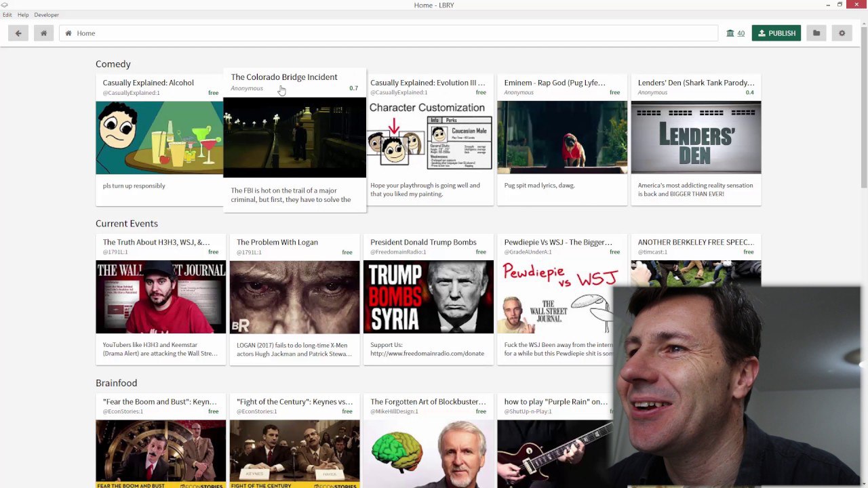Click title 'ANOTHER BERKELEY FREE SPEEC...'

(x=696, y=242)
